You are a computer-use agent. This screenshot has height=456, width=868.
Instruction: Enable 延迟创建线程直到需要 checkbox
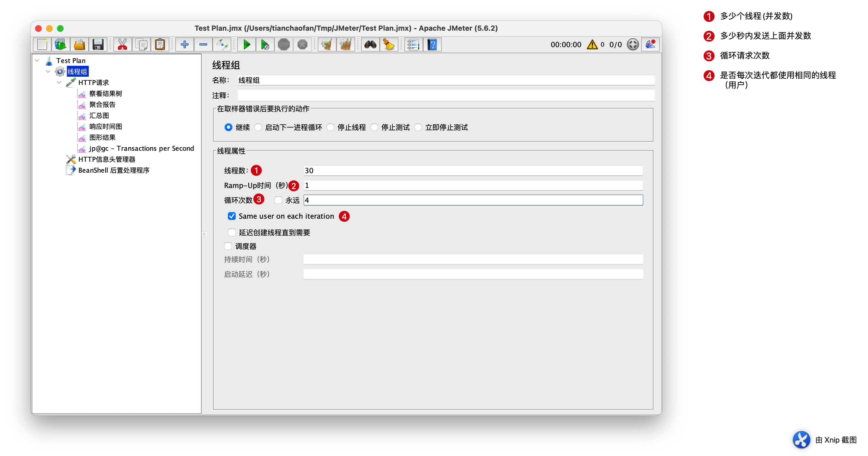pyautogui.click(x=232, y=233)
